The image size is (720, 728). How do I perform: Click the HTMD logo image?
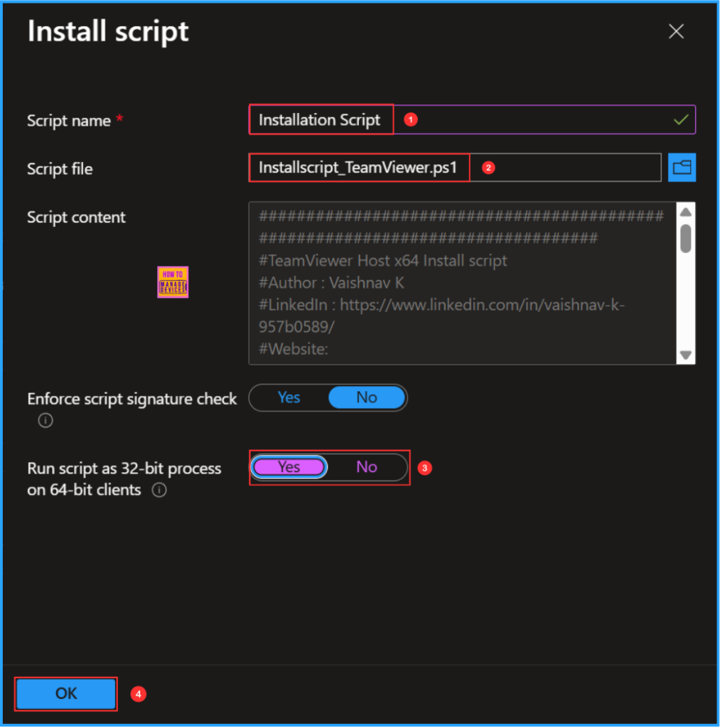click(x=173, y=282)
